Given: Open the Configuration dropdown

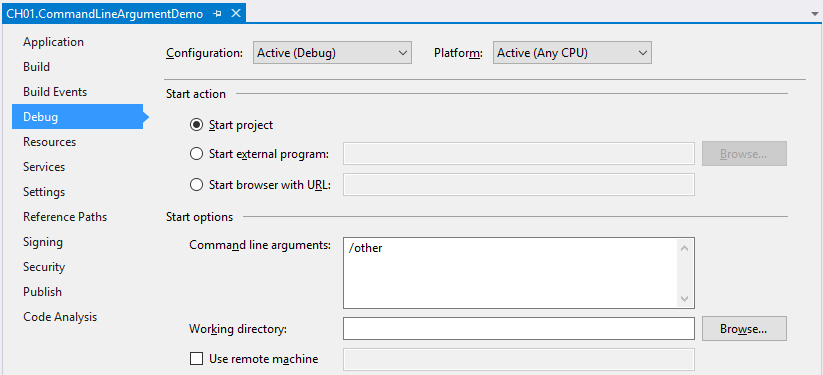Looking at the screenshot, I should click(x=332, y=53).
